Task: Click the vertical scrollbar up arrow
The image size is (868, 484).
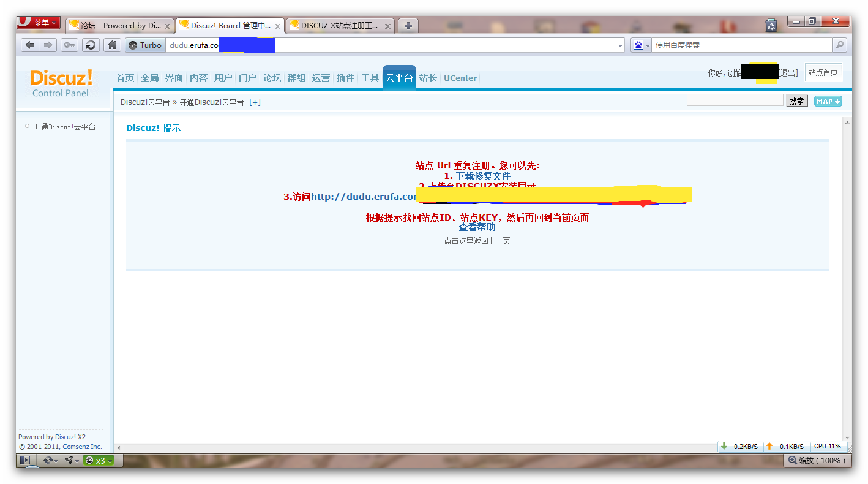Action: [x=847, y=122]
